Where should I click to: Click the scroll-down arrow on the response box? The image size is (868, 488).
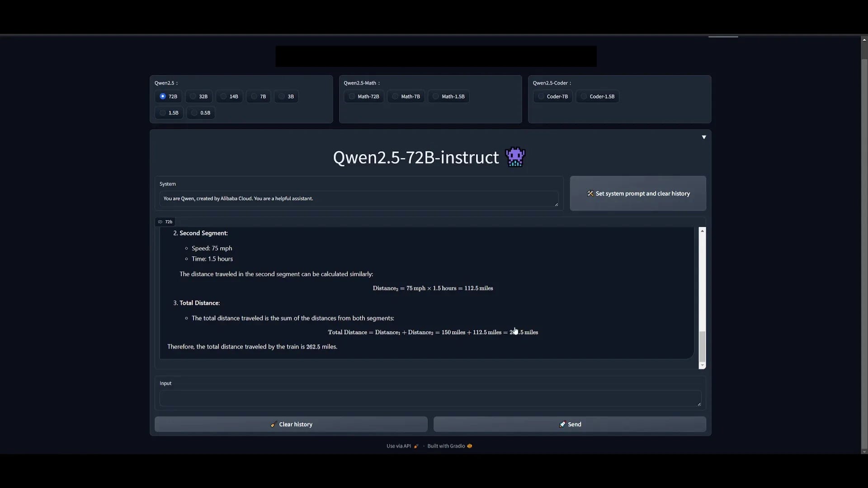(x=702, y=366)
